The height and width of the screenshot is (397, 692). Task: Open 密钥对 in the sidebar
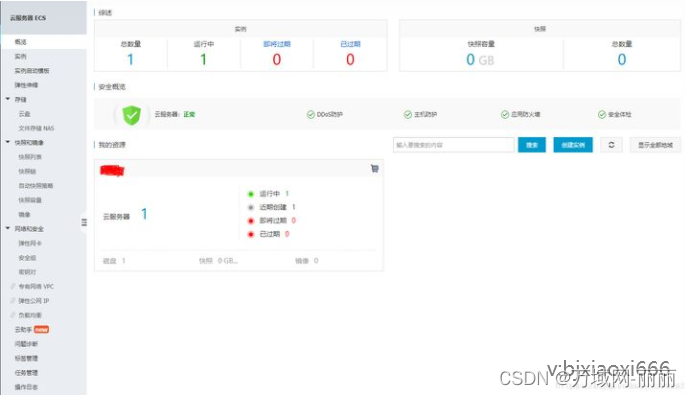click(27, 272)
